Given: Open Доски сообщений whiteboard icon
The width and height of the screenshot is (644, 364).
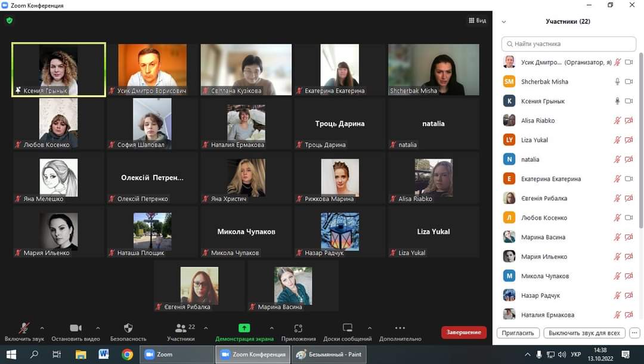Looking at the screenshot, I should (x=348, y=328).
